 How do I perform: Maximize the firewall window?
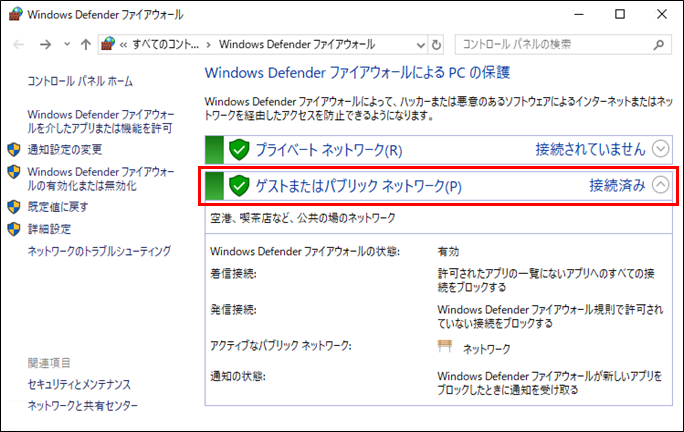tap(620, 14)
